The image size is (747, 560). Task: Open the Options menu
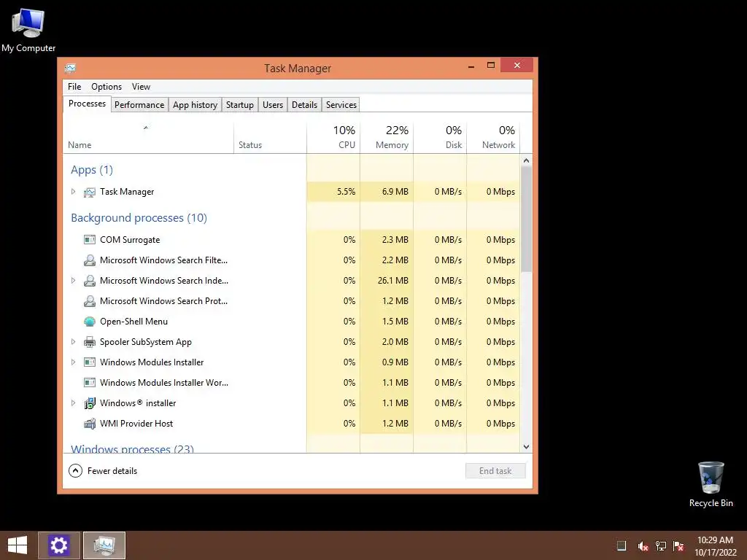(x=107, y=87)
